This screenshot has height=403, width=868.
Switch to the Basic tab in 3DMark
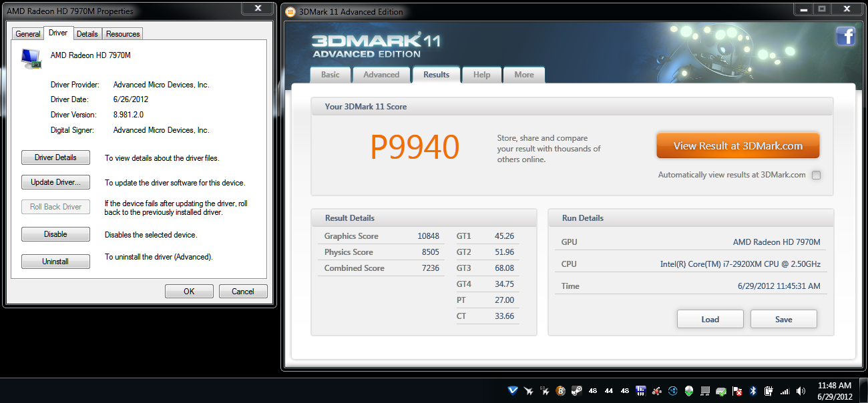click(x=331, y=75)
